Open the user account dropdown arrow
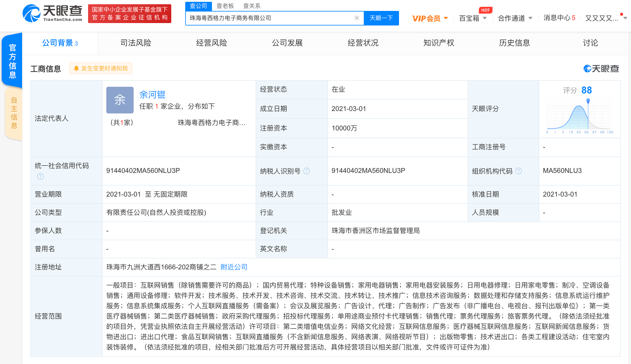This screenshot has height=364, width=631. tap(625, 18)
